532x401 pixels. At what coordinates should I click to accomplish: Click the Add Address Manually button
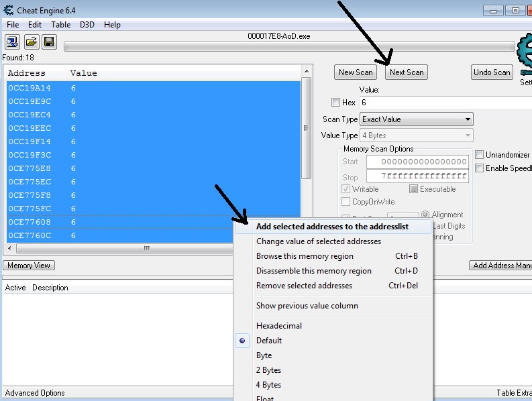[500, 266]
